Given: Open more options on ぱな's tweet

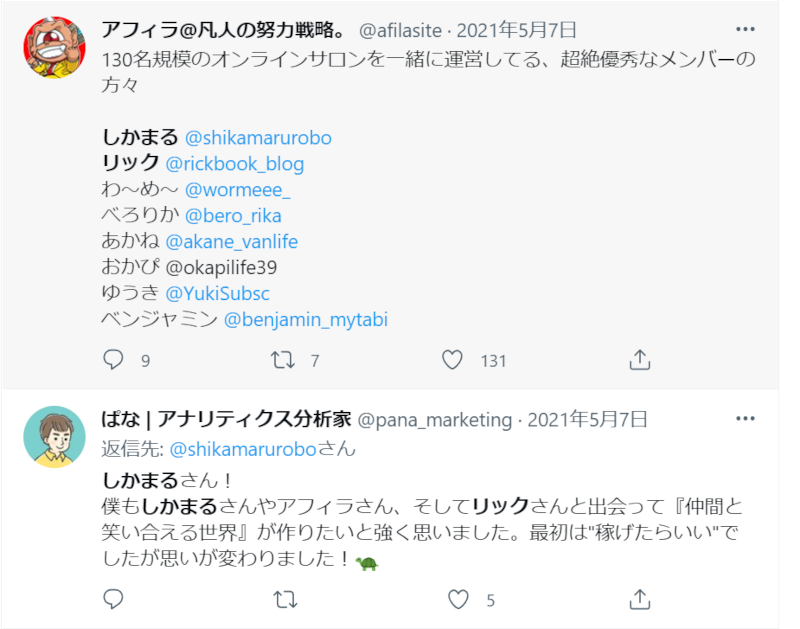Looking at the screenshot, I should click(745, 418).
